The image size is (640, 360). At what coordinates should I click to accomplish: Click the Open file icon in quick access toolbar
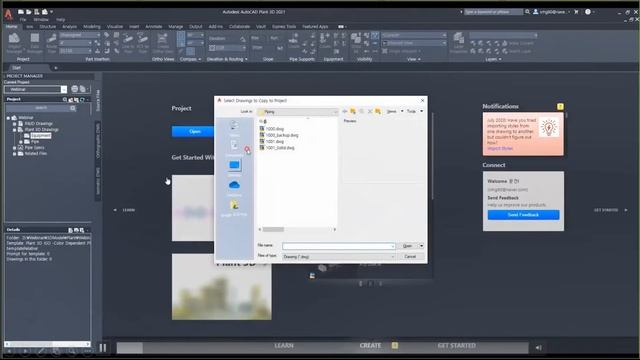click(28, 12)
